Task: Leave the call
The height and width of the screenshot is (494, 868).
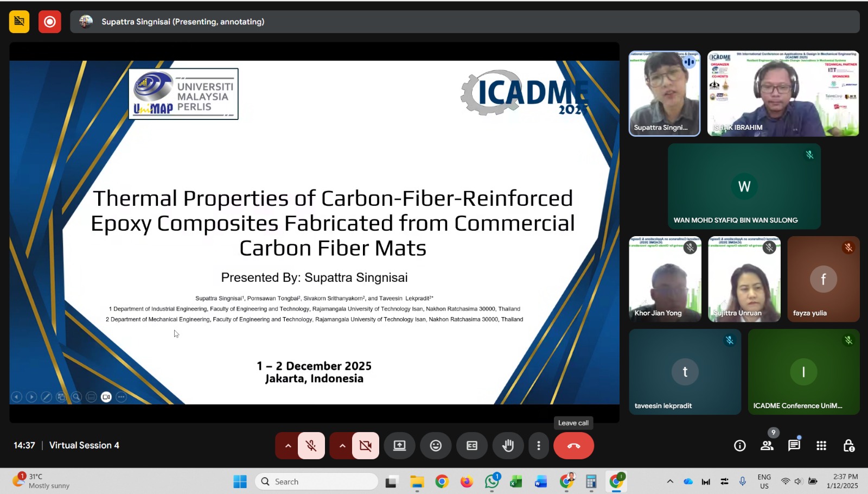Action: click(x=573, y=446)
